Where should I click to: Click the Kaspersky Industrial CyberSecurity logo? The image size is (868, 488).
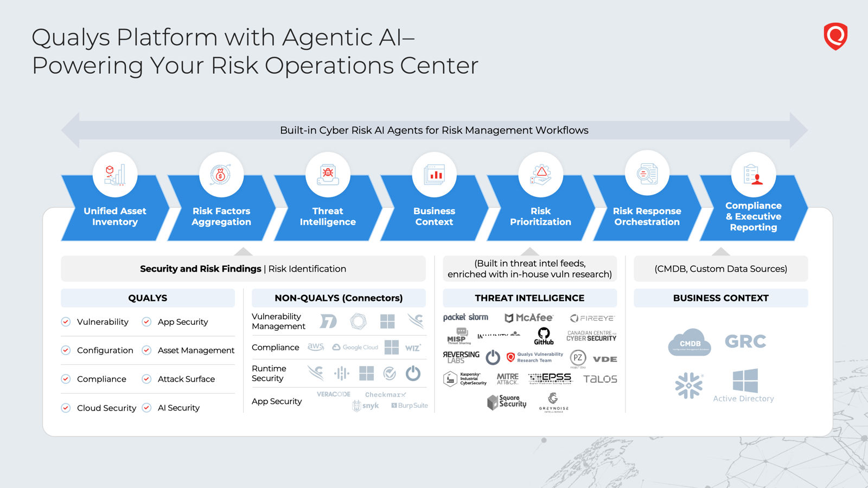click(x=465, y=378)
